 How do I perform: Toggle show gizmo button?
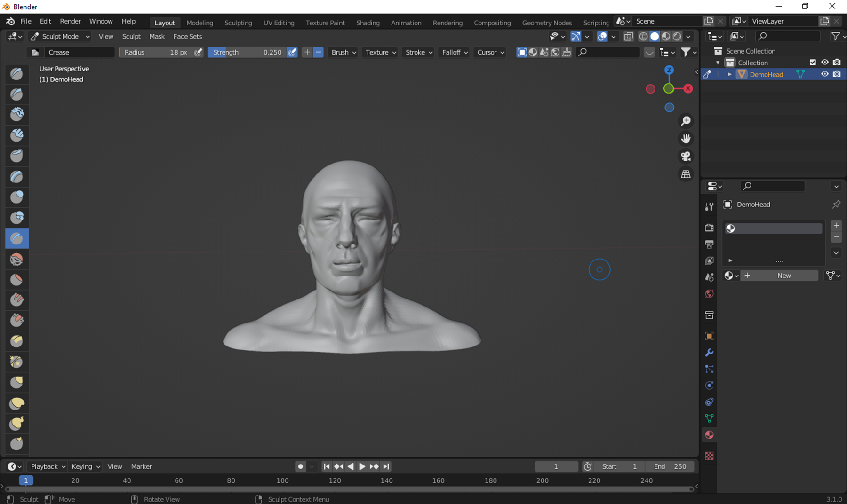[575, 36]
